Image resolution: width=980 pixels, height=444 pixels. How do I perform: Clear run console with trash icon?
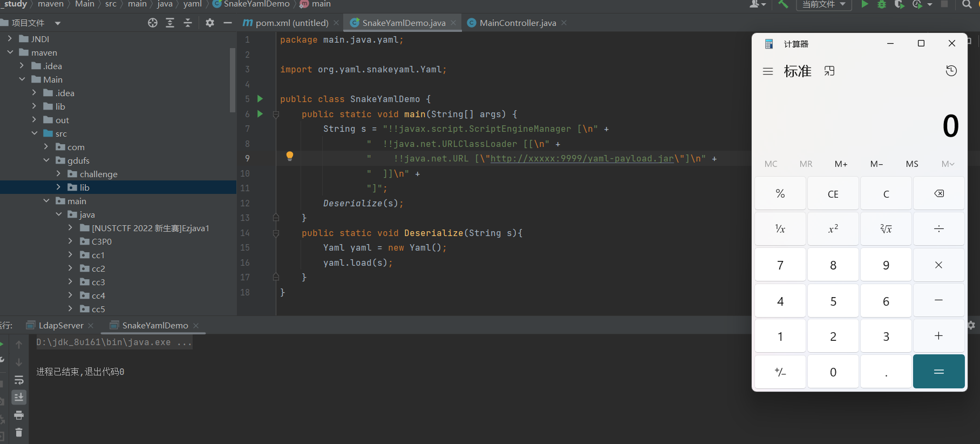(x=19, y=432)
